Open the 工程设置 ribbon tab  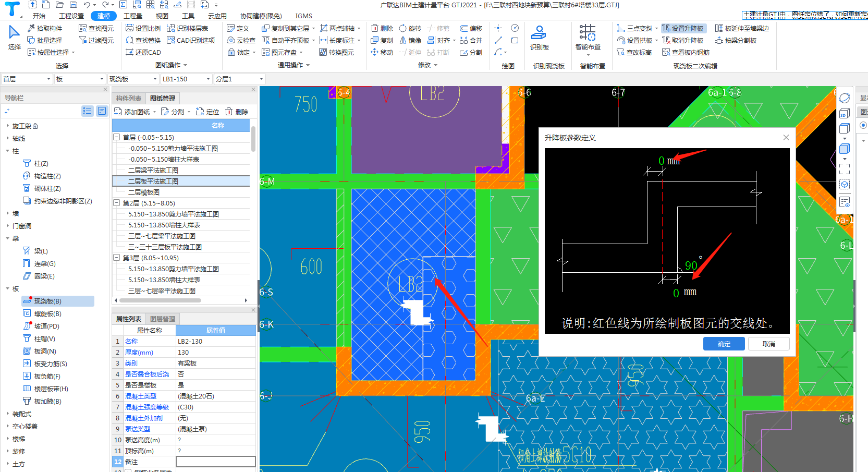71,16
